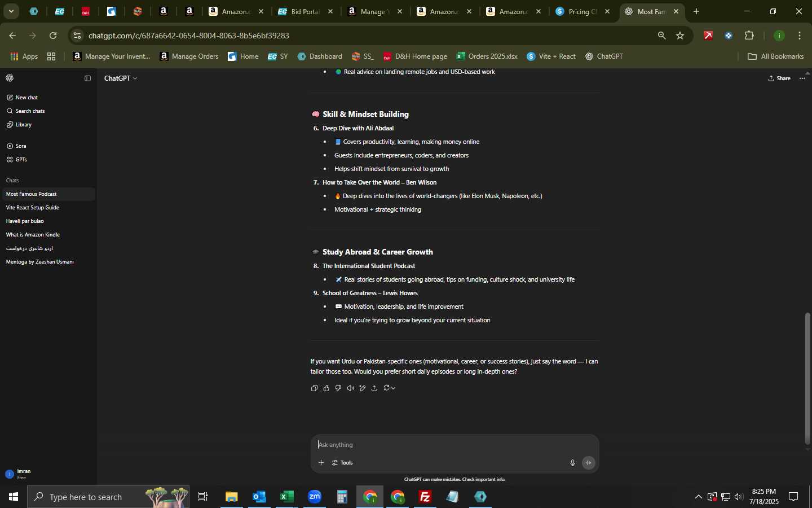Open Outlook from the taskbar
The width and height of the screenshot is (812, 508).
[259, 497]
